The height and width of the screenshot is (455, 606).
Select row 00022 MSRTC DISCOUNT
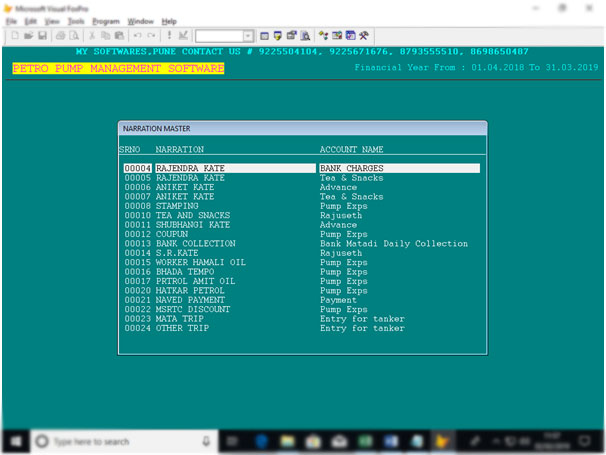pyautogui.click(x=302, y=309)
